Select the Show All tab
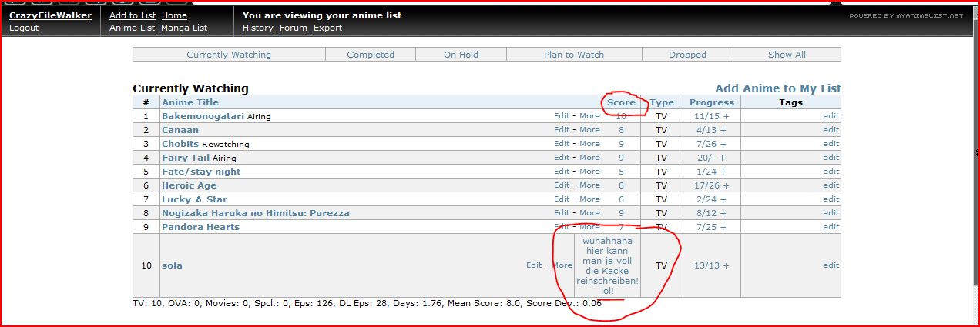This screenshot has width=980, height=327. tap(786, 55)
